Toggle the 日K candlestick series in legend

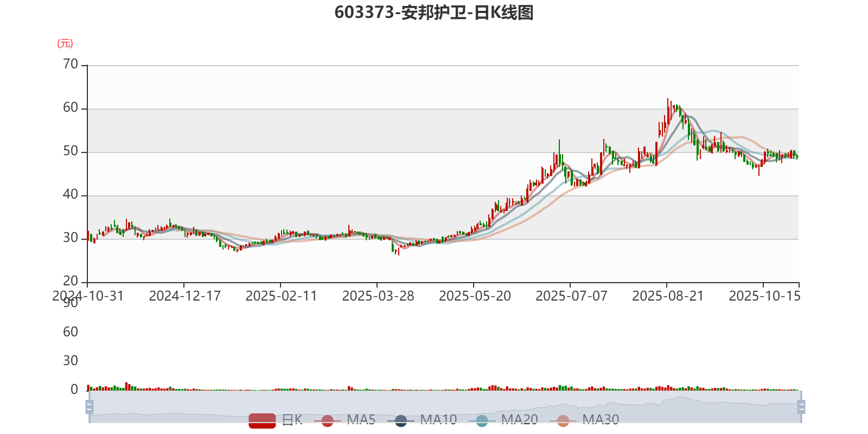coord(276,420)
